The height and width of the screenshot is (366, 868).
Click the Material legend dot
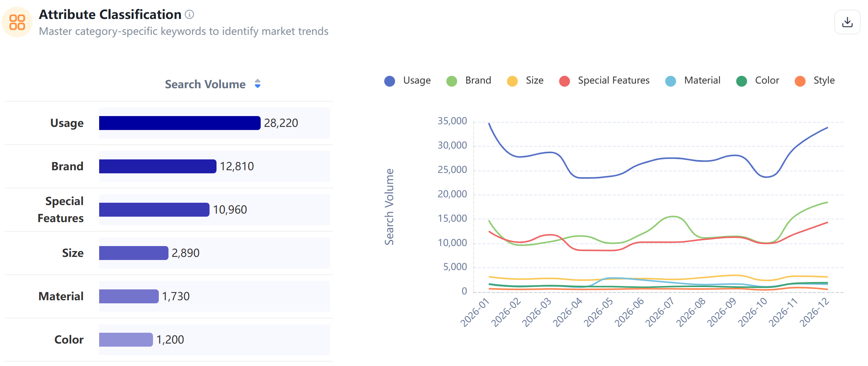pos(670,81)
